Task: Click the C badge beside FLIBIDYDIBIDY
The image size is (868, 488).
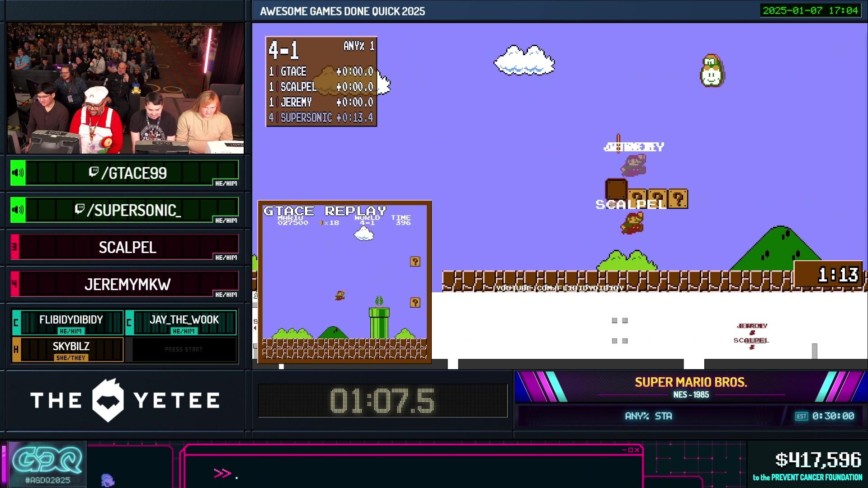Action: 16,323
